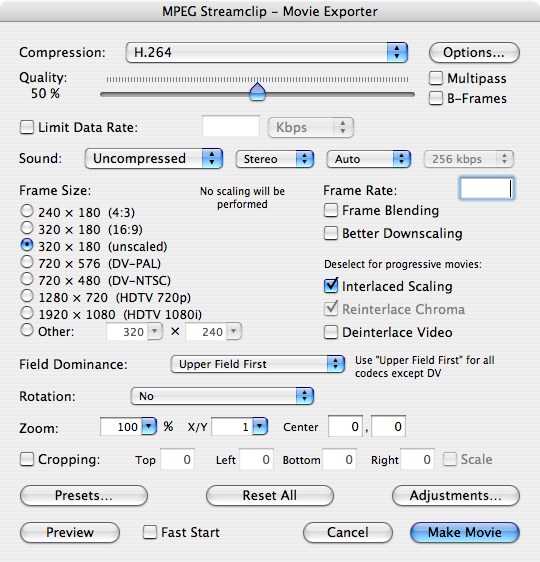
Task: Click the Frame Rate input field
Action: pos(487,189)
